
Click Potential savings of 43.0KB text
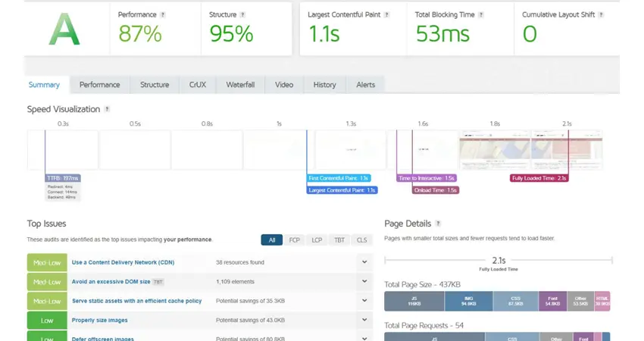click(250, 320)
